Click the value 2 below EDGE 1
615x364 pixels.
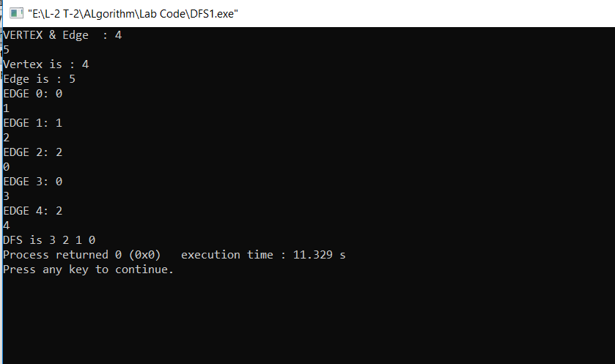click(x=6, y=138)
